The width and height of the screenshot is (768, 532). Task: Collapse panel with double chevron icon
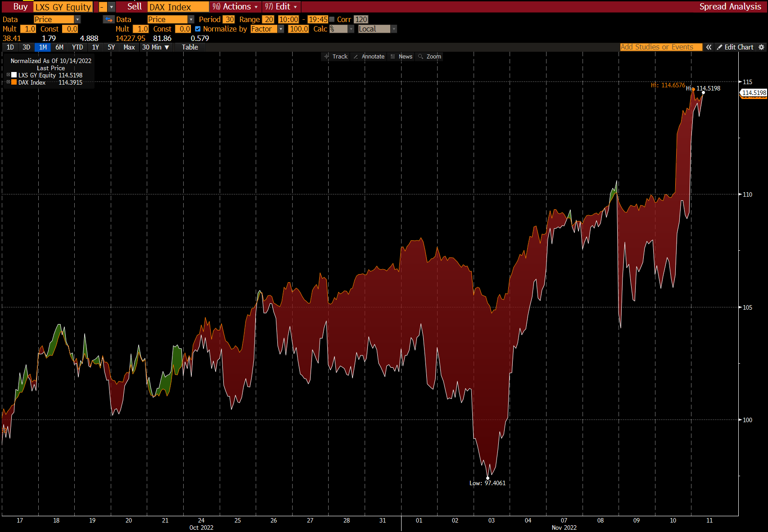coord(709,47)
